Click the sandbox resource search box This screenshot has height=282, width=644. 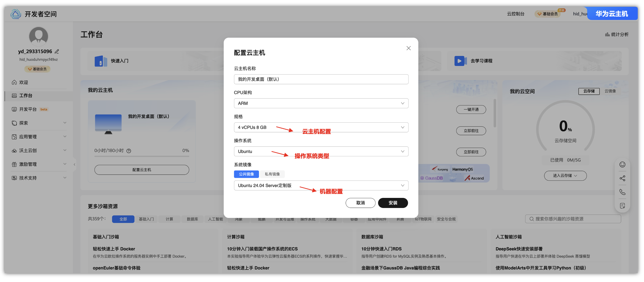573,219
